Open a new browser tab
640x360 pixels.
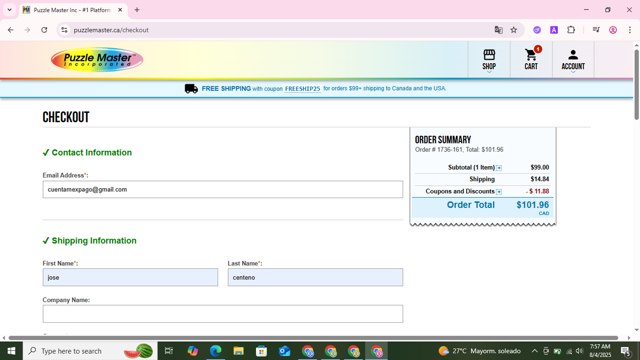(137, 10)
